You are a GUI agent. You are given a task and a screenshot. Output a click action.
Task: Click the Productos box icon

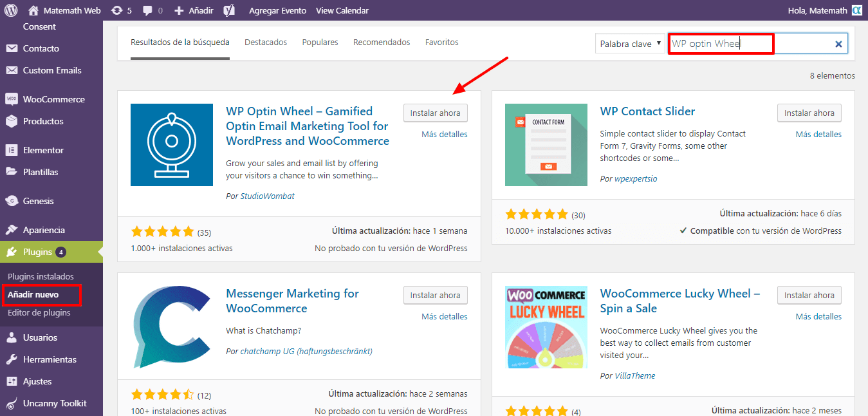(x=12, y=121)
